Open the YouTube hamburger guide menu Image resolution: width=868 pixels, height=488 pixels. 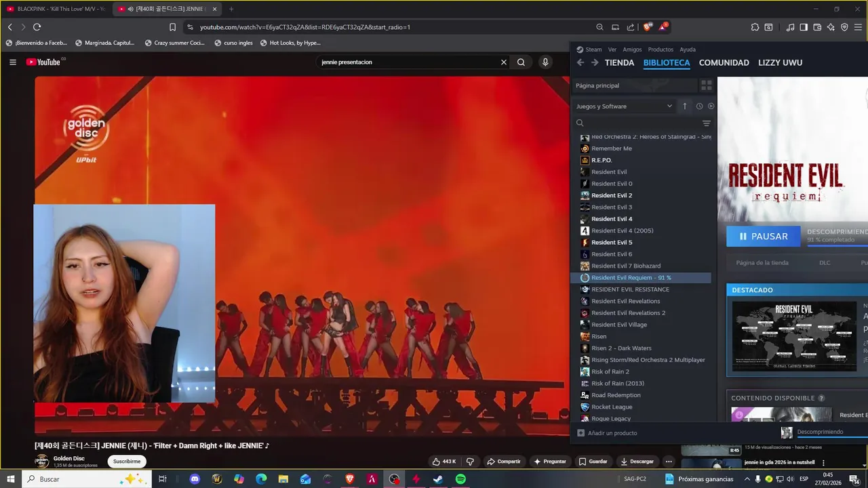(12, 62)
